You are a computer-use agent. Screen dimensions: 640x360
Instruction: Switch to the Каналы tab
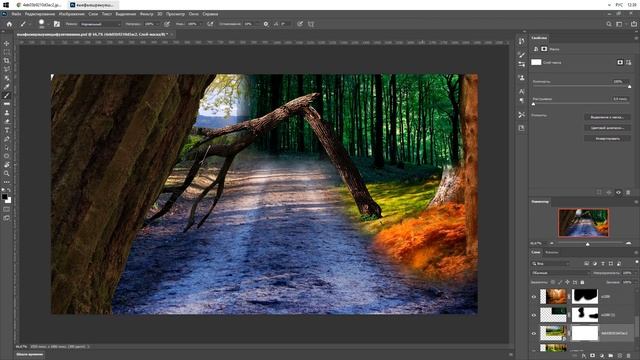(552, 253)
